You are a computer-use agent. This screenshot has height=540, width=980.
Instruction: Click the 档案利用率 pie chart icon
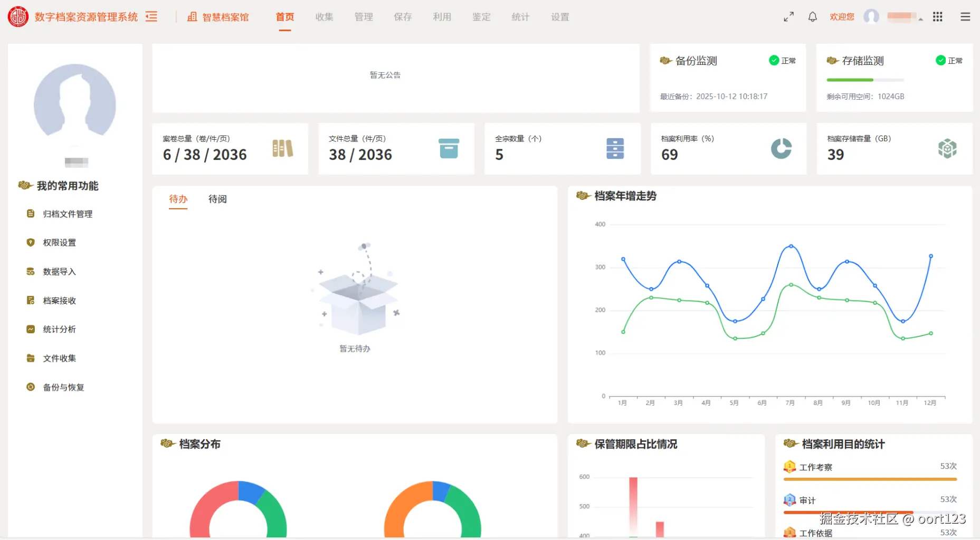coord(781,148)
